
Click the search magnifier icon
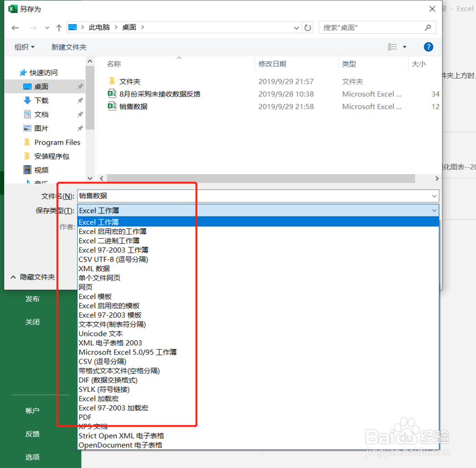(428, 28)
